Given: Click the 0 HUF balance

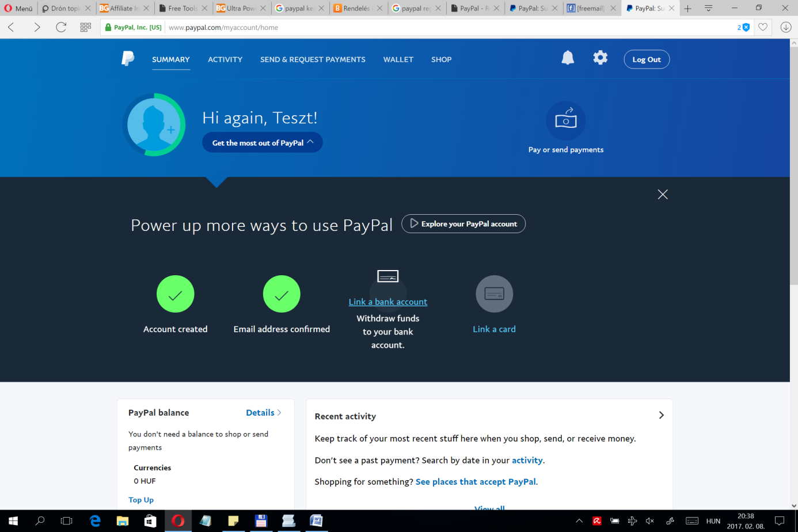Looking at the screenshot, I should [x=145, y=481].
